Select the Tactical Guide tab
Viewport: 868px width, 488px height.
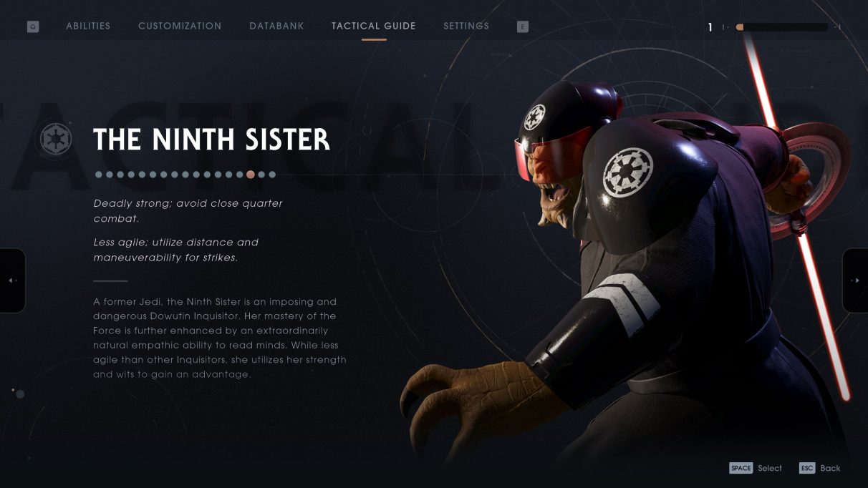click(x=374, y=26)
